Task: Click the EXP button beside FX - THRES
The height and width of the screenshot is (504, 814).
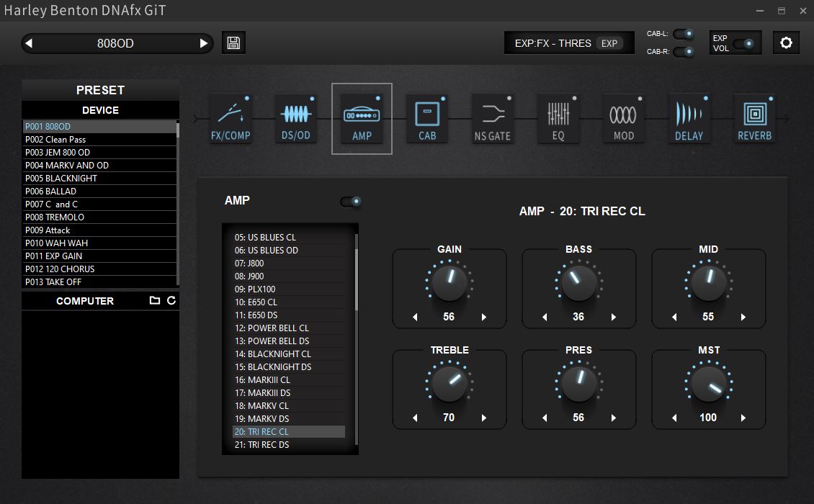Action: pyautogui.click(x=609, y=44)
